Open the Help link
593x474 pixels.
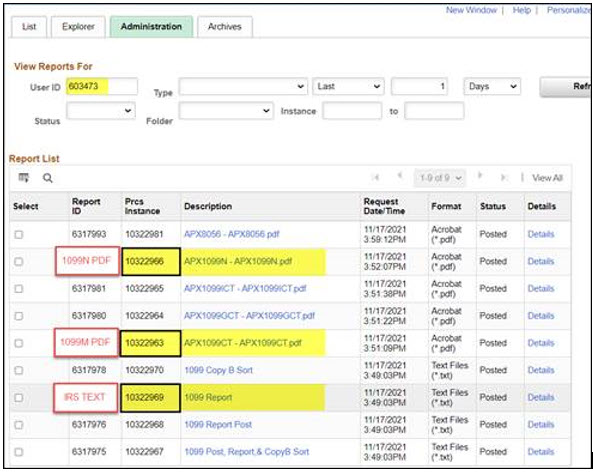click(522, 10)
